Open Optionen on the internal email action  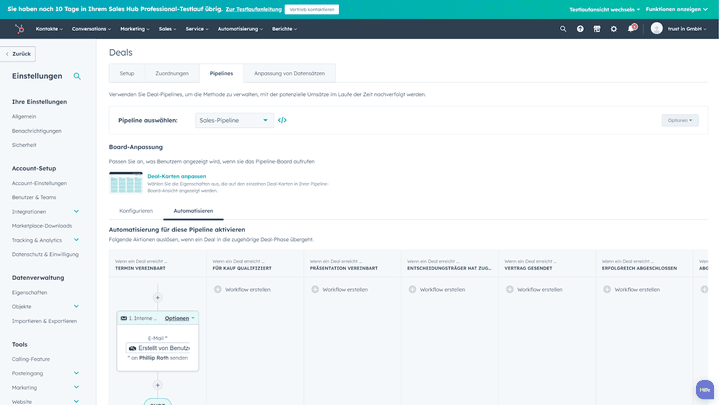click(179, 318)
